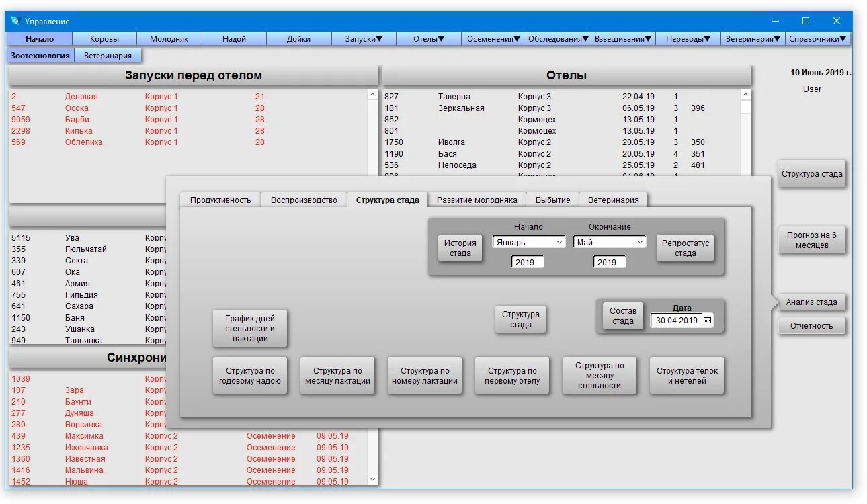Image resolution: width=867 pixels, height=504 pixels.
Task: Select row 439 Максимка
Action: point(188,436)
